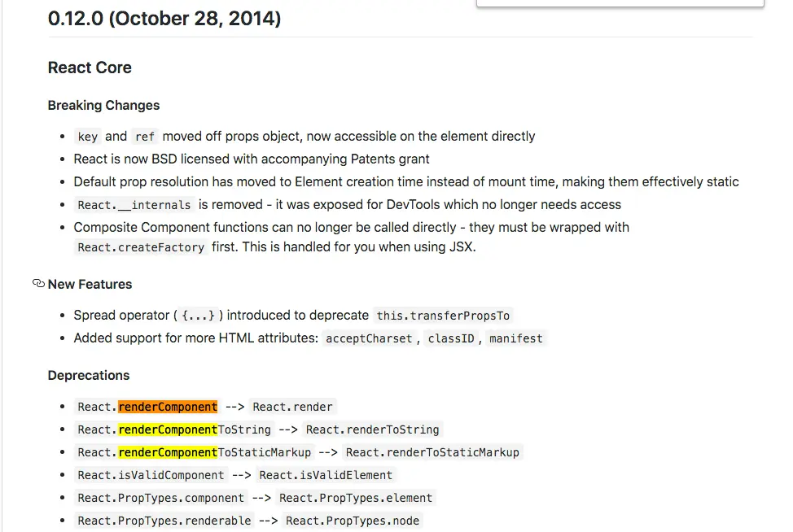Click the React Core heading
The image size is (793, 532).
tap(90, 68)
